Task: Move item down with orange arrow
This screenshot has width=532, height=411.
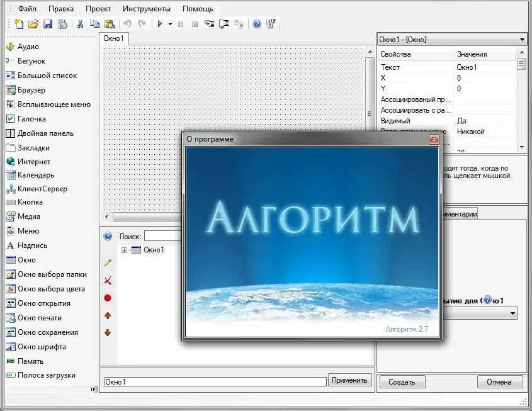Action: pos(108,333)
